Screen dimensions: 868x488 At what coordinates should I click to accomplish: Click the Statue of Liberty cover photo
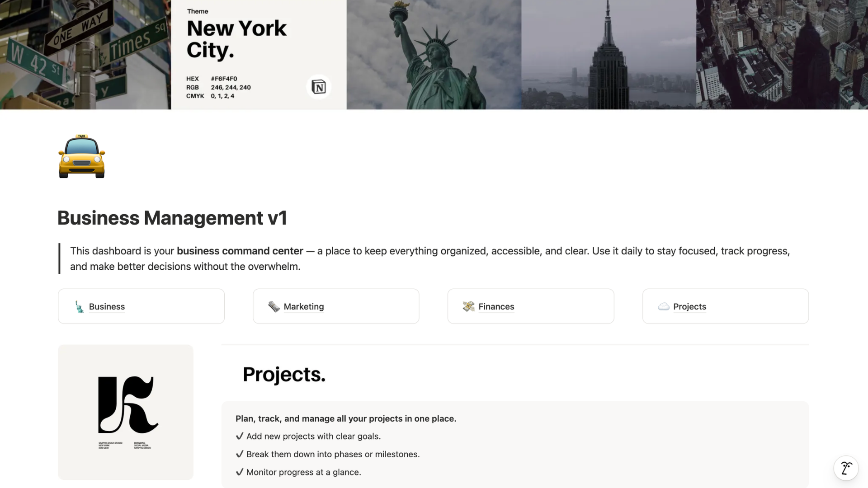pos(434,54)
